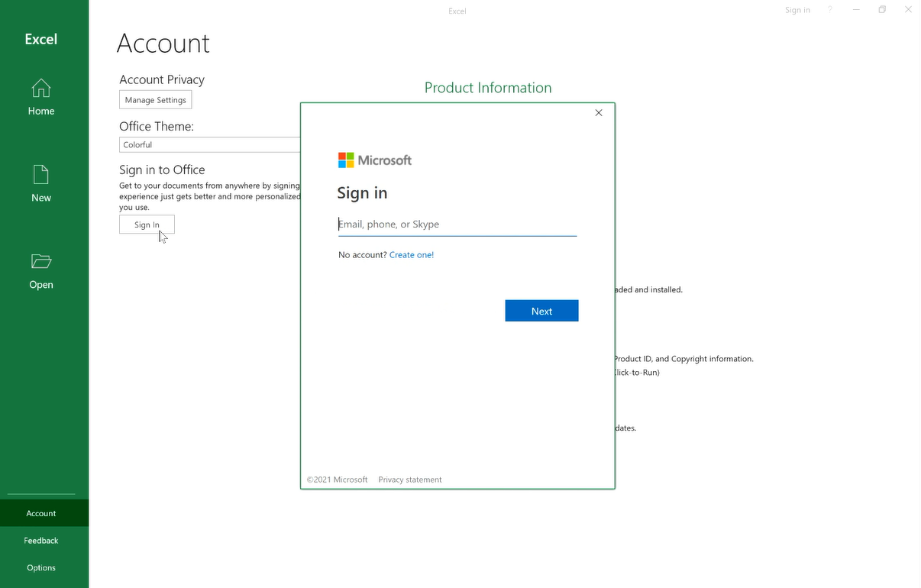Open Help via question mark icon
This screenshot has width=921, height=588.
[830, 10]
